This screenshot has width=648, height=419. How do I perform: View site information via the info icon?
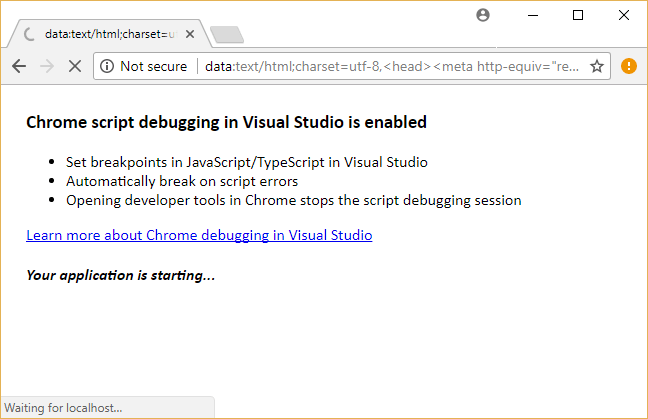pos(106,66)
